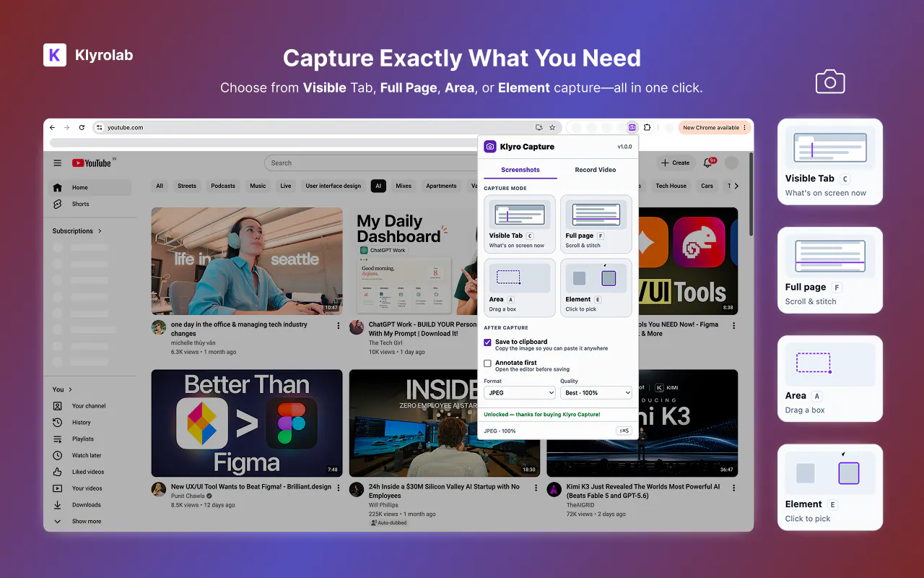Switch to the Record Video tab
The image size is (924, 578).
[596, 170]
